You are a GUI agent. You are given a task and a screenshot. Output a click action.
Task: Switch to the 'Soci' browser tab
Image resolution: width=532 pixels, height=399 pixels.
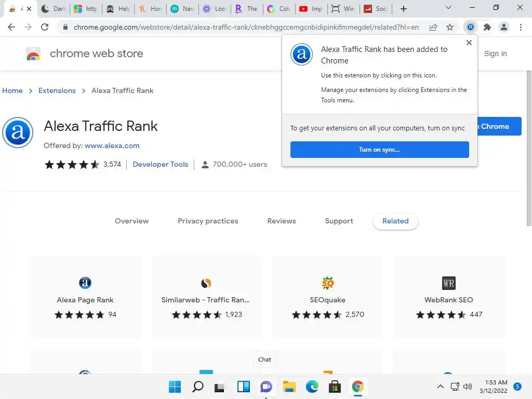(x=376, y=9)
